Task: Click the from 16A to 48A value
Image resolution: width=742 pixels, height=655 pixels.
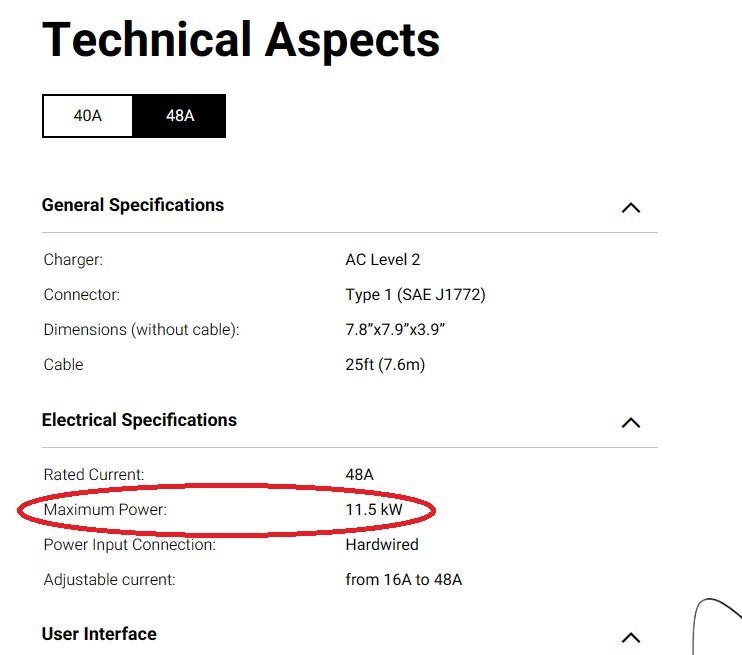Action: point(404,580)
